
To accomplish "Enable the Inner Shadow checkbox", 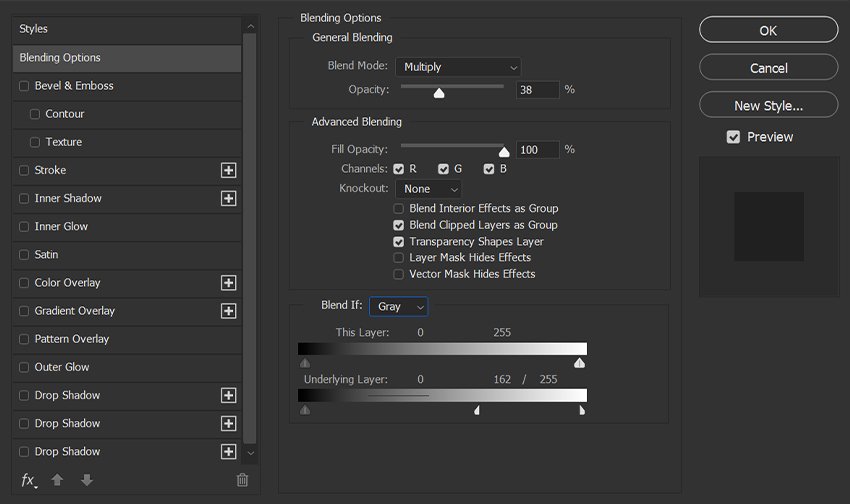I will point(24,198).
